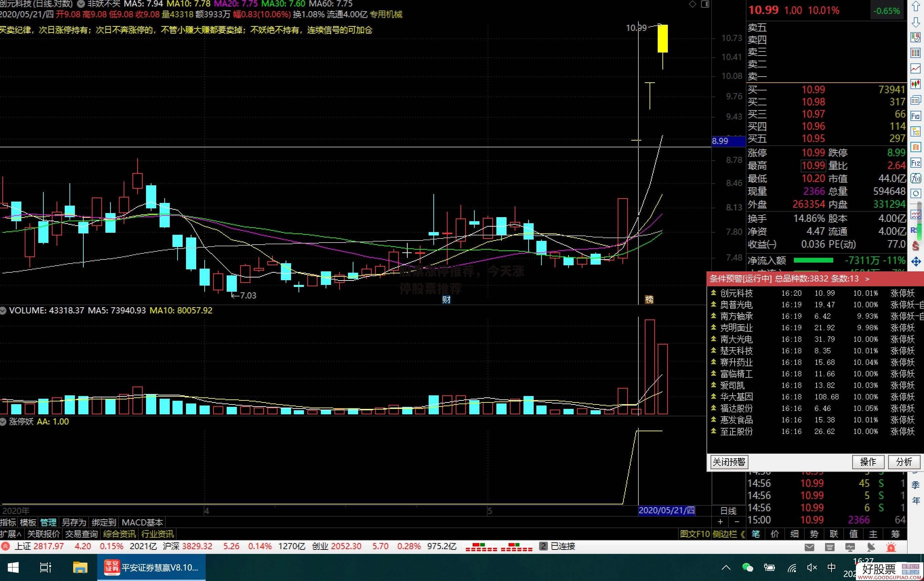Click the up arrow icon in right sidebar
The image size is (924, 581).
click(x=916, y=7)
